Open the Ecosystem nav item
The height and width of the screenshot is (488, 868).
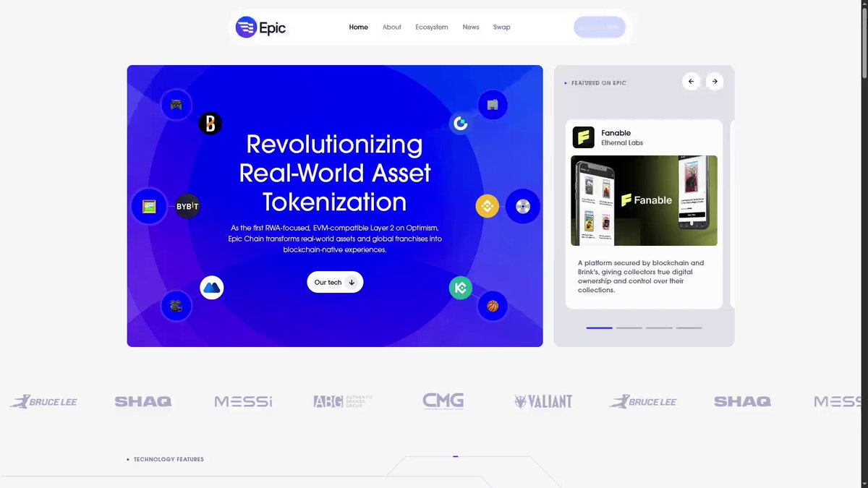[432, 27]
